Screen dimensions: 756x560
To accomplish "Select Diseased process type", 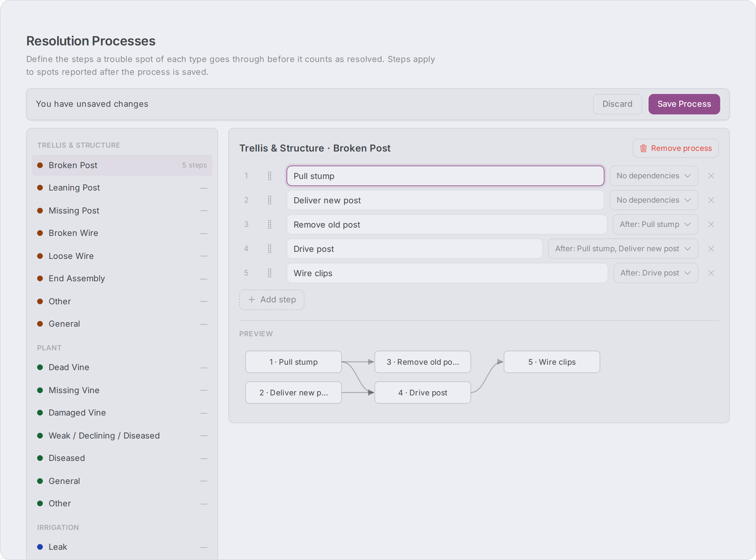I will click(x=122, y=458).
